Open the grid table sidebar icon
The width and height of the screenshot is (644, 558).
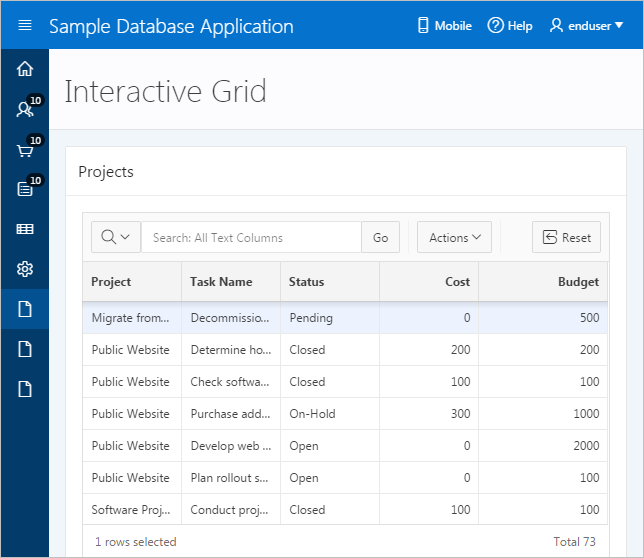coord(25,229)
